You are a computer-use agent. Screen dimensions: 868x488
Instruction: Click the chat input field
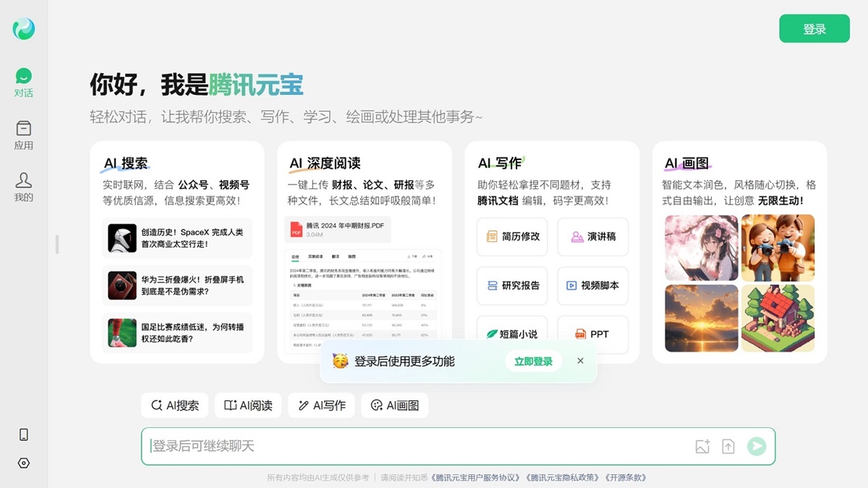tap(458, 446)
